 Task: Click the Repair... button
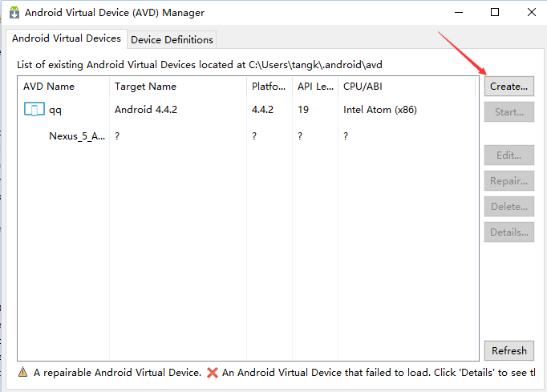tap(509, 180)
